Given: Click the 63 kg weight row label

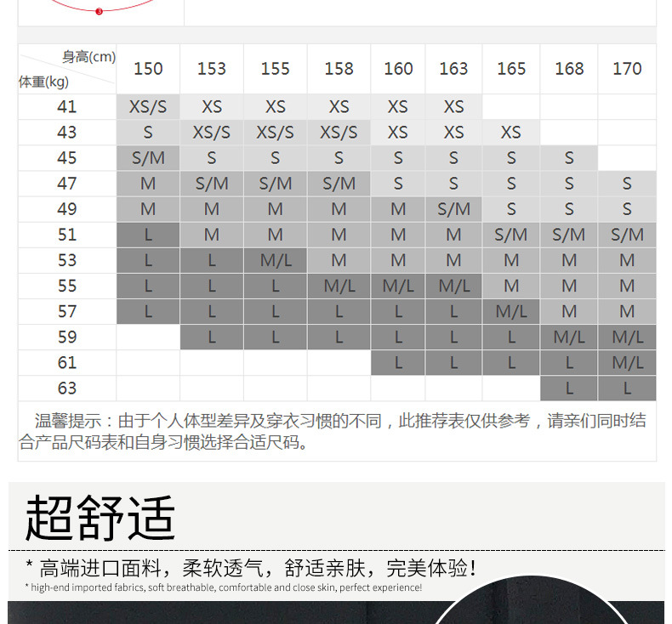Looking at the screenshot, I should pyautogui.click(x=67, y=388).
